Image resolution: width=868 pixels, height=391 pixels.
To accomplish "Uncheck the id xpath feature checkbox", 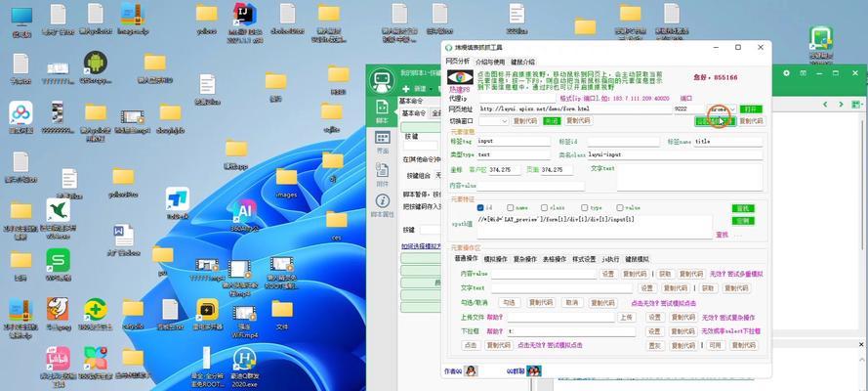I will pos(480,207).
